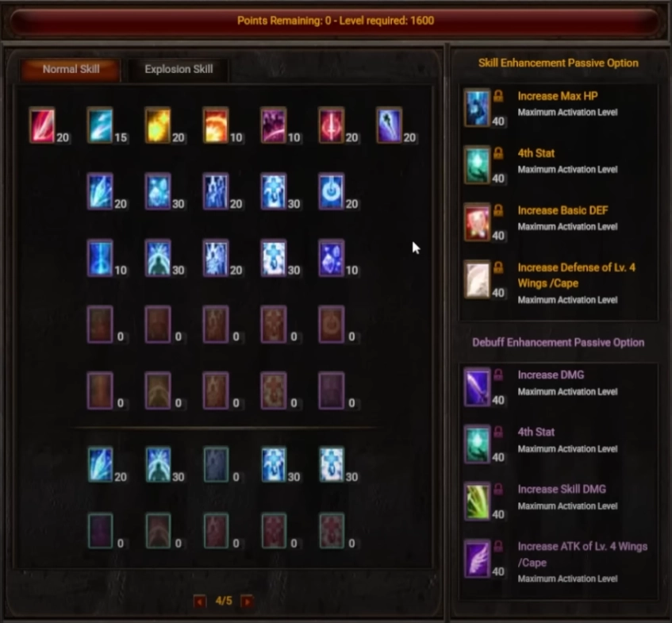Toggle the lock beside Increase Max HP

[x=498, y=95]
